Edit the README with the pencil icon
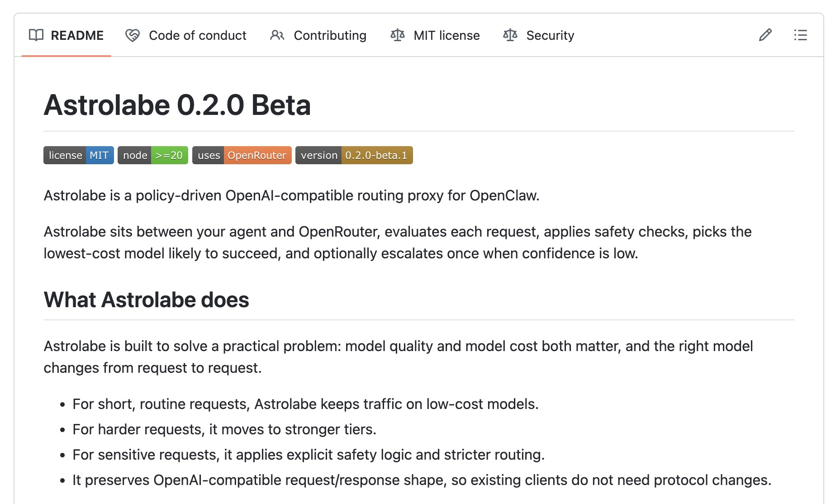Screen dimensions: 831x504 [x=765, y=35]
